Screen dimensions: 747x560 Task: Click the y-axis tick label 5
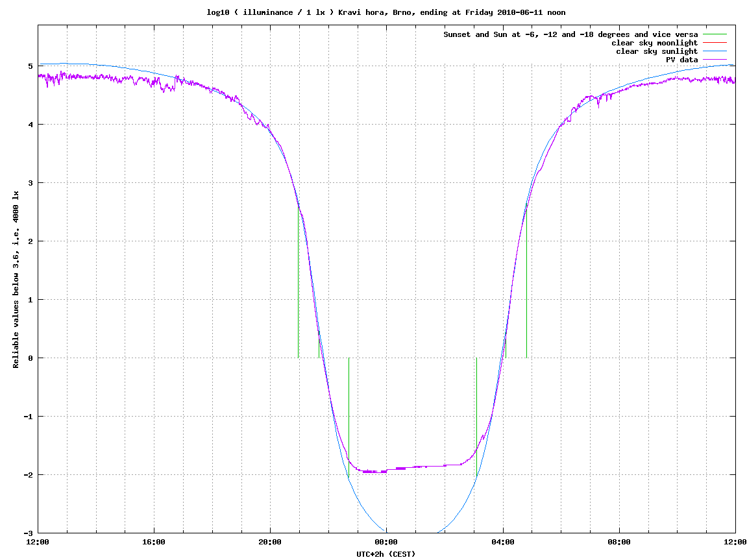(x=31, y=66)
